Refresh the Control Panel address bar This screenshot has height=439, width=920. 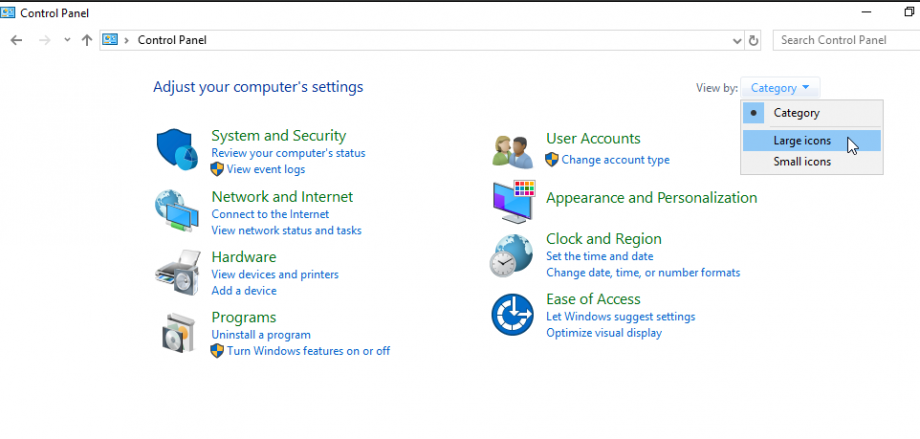(x=753, y=40)
